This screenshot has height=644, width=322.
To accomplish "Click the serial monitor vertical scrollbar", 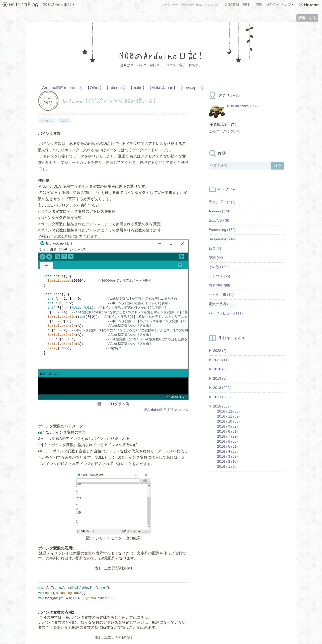I will click(x=149, y=506).
